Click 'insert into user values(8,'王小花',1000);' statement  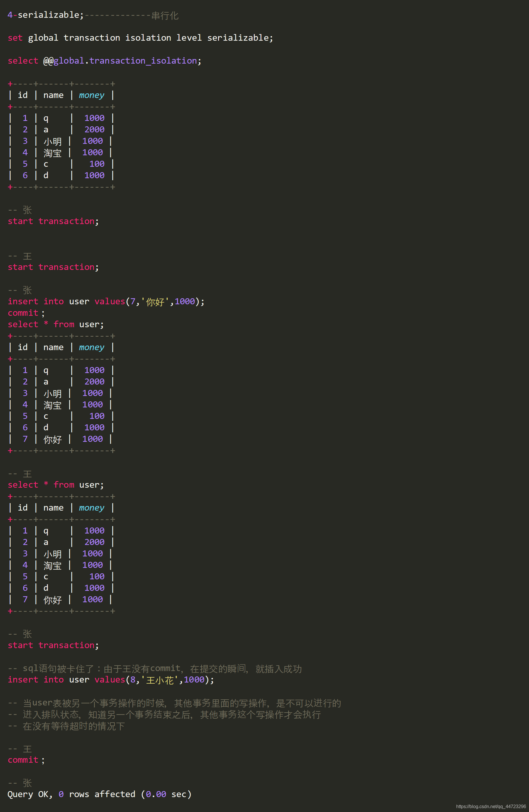(111, 680)
